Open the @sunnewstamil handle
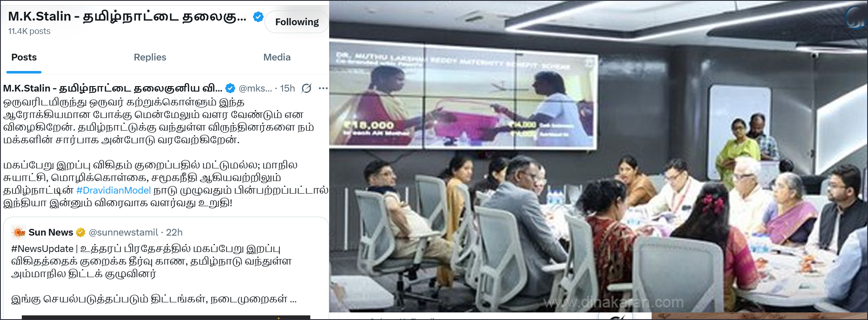Viewport: 868px width, 320px height. (123, 232)
